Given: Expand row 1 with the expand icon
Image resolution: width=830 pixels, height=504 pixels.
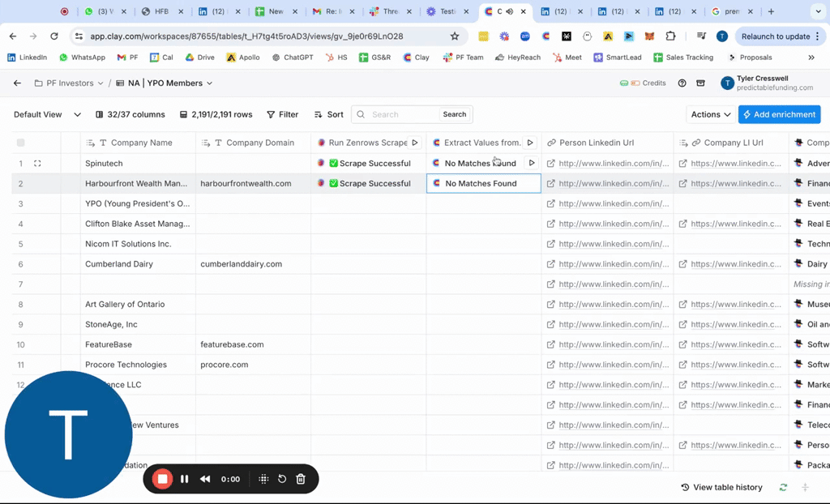Looking at the screenshot, I should (37, 164).
